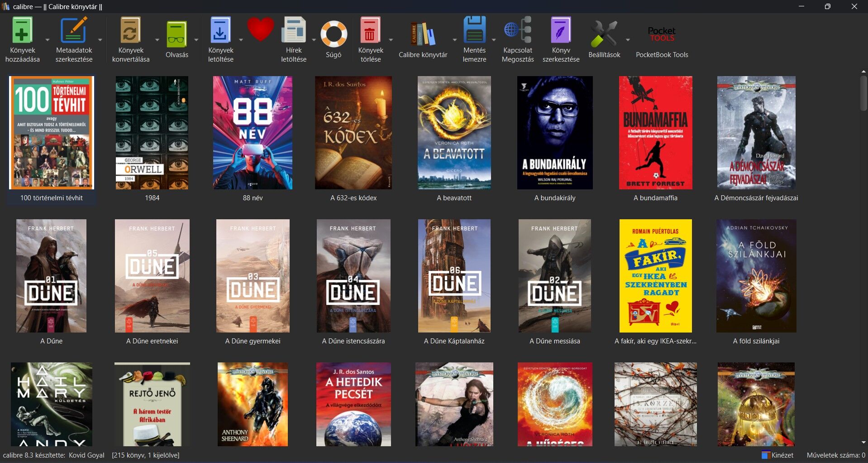Open the Olvasás dropdown arrow
This screenshot has width=868, height=463.
(196, 40)
